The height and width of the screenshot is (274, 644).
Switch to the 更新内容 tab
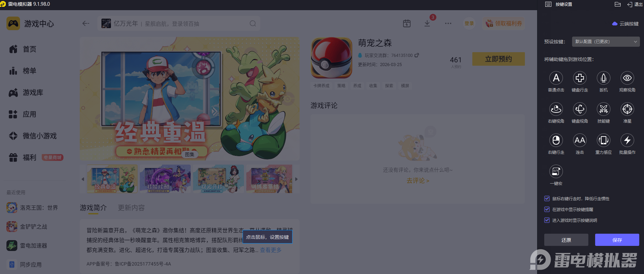(x=131, y=208)
